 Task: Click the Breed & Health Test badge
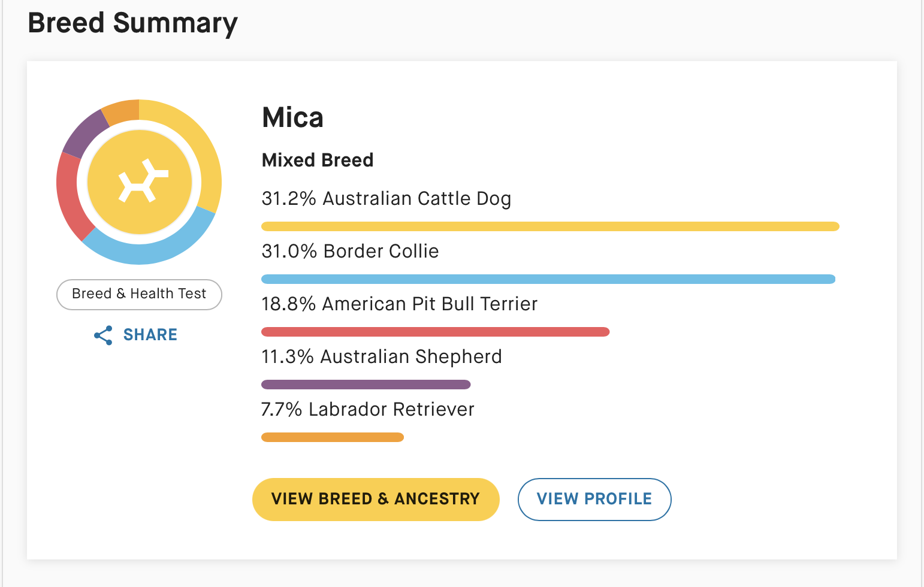coord(139,294)
